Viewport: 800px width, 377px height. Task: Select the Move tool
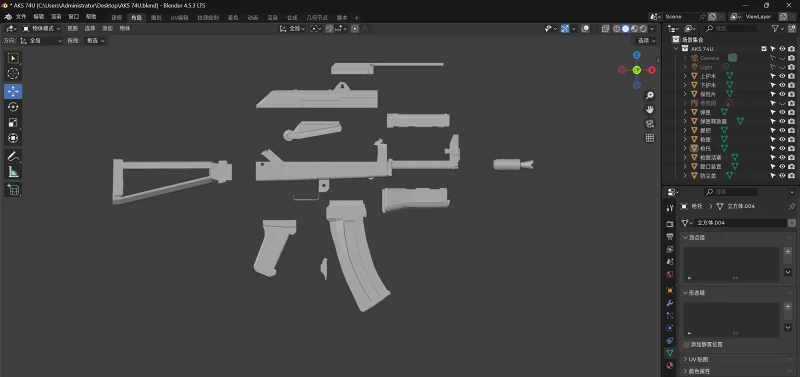13,91
